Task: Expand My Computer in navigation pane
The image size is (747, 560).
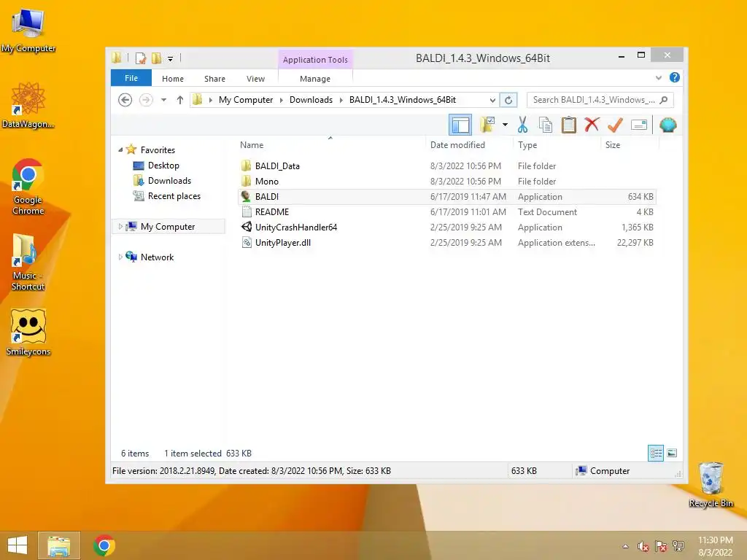Action: (120, 227)
